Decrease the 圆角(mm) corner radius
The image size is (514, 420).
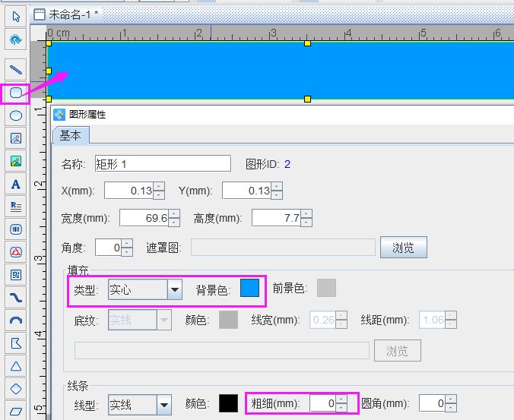point(451,408)
